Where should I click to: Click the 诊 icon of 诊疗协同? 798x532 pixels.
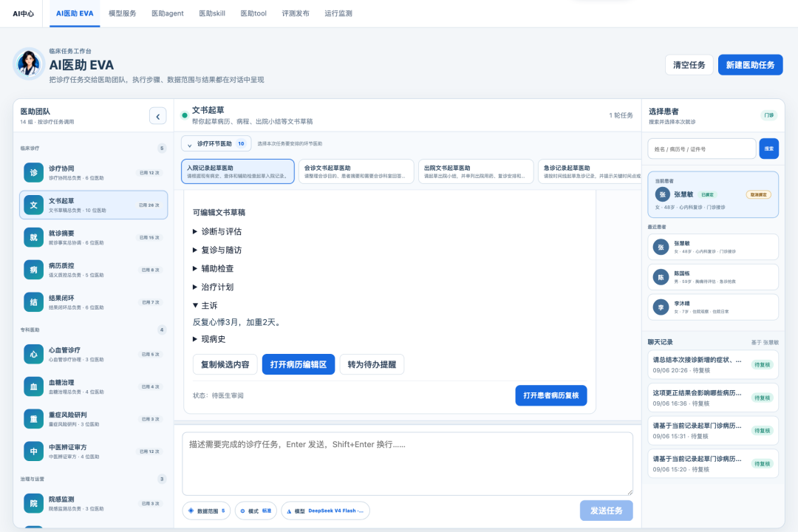pyautogui.click(x=33, y=173)
